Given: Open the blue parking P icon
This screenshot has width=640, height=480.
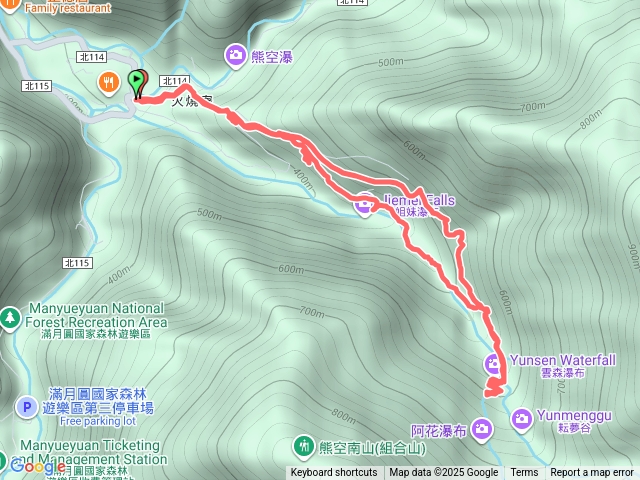Looking at the screenshot, I should click(27, 407).
